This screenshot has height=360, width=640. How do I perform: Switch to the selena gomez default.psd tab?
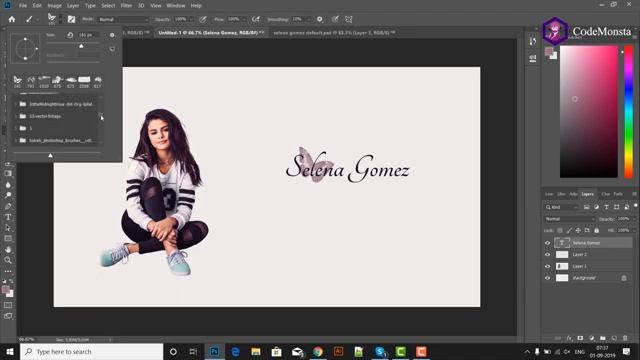pyautogui.click(x=334, y=33)
